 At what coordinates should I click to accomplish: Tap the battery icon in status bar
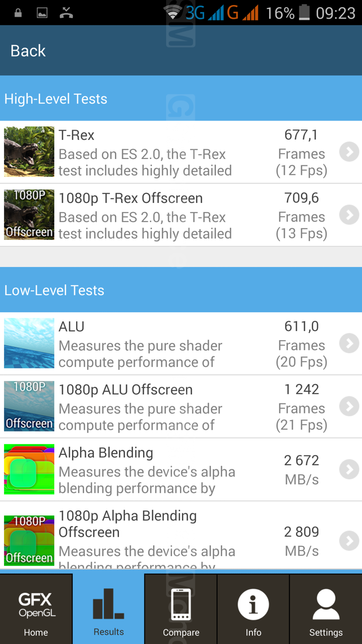305,13
